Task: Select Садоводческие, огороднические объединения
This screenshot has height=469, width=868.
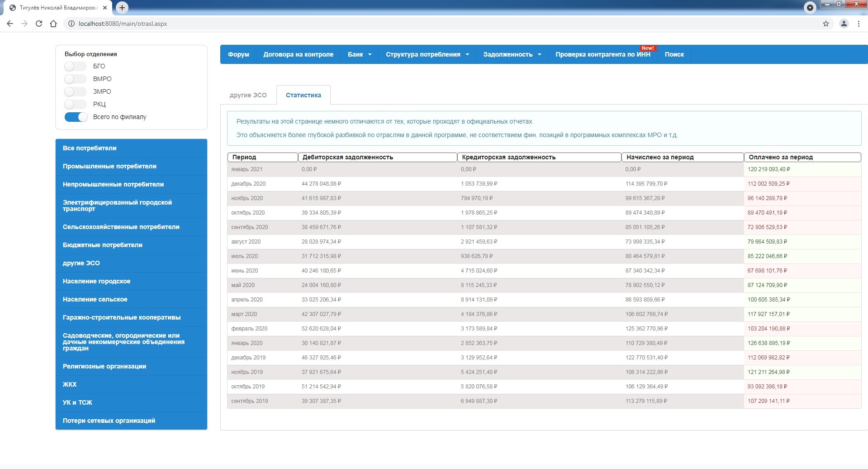Action: pos(131,342)
